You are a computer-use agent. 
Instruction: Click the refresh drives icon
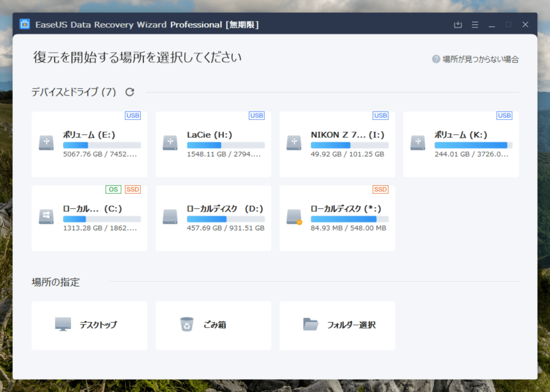pos(130,92)
